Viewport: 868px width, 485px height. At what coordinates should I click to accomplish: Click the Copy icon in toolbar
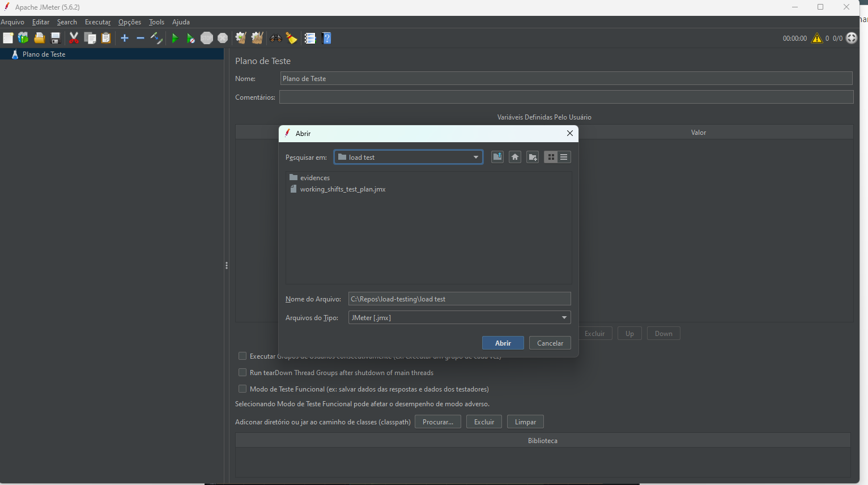click(x=90, y=38)
